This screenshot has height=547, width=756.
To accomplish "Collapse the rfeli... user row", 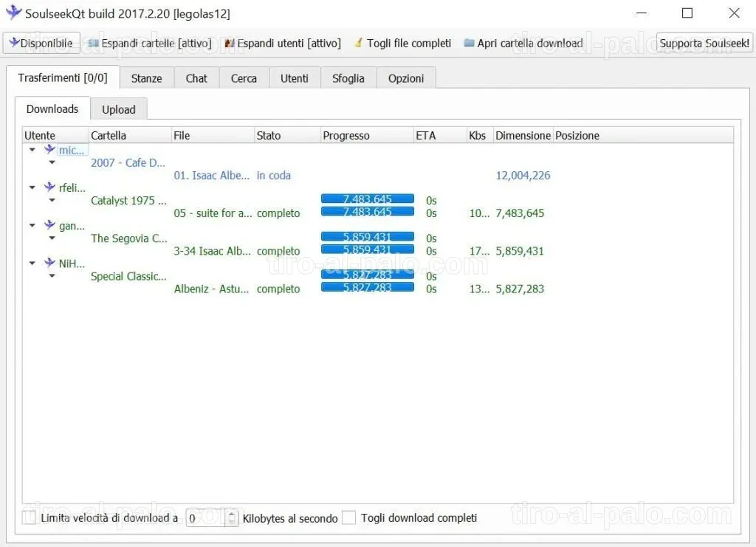I will click(32, 188).
